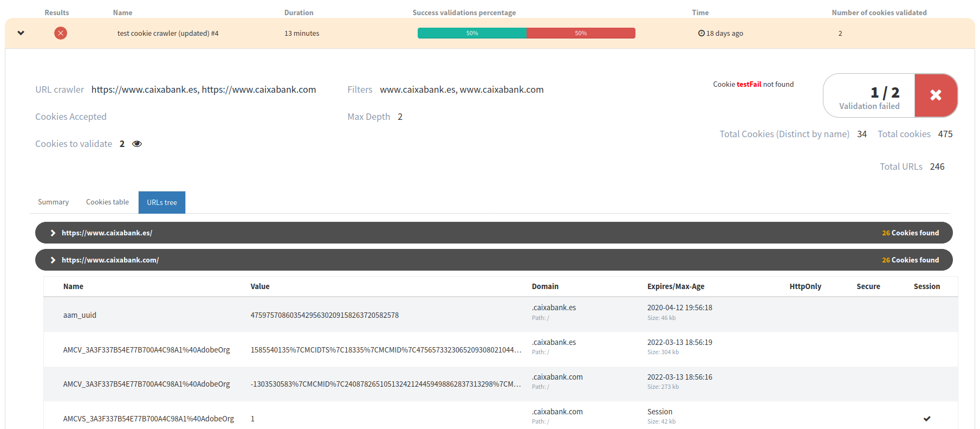The height and width of the screenshot is (429, 980).
Task: Click the Success validations percentage header
Action: click(x=464, y=12)
